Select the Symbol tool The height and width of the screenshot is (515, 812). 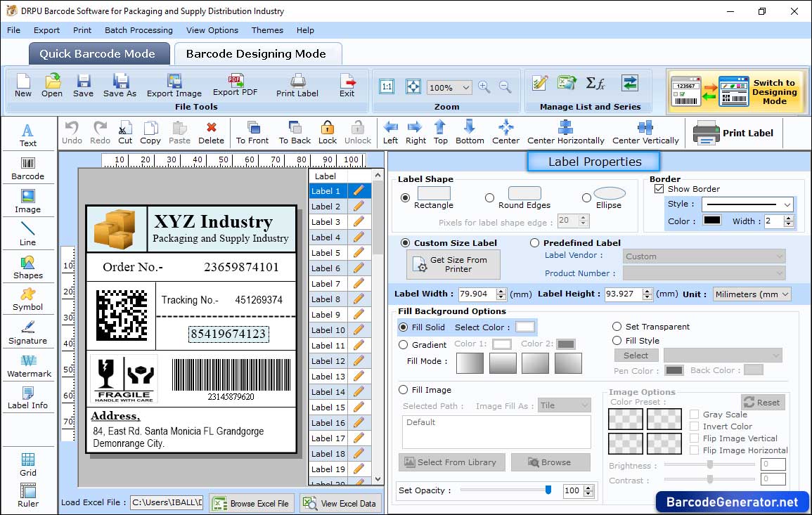point(28,299)
